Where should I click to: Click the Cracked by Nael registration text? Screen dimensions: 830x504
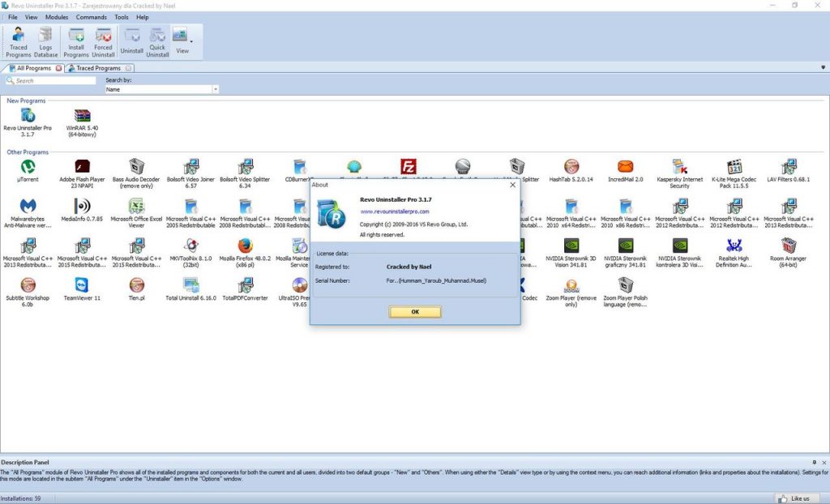(409, 267)
